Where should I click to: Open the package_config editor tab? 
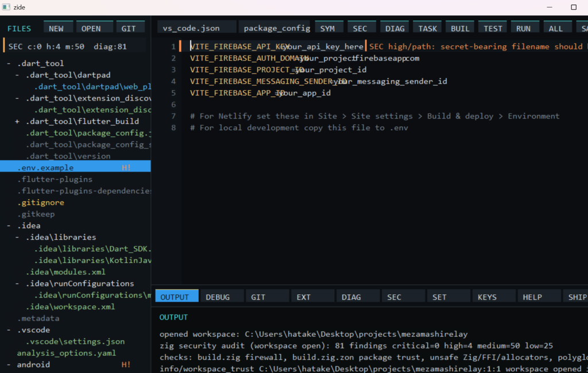(274, 28)
